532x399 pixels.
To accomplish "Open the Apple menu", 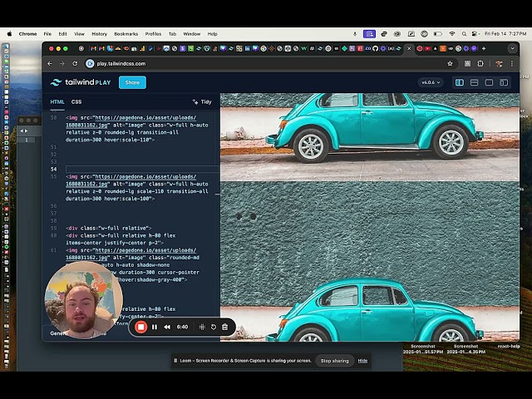I will pos(9,33).
